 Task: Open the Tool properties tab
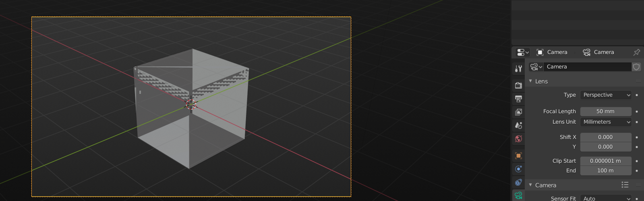click(518, 69)
